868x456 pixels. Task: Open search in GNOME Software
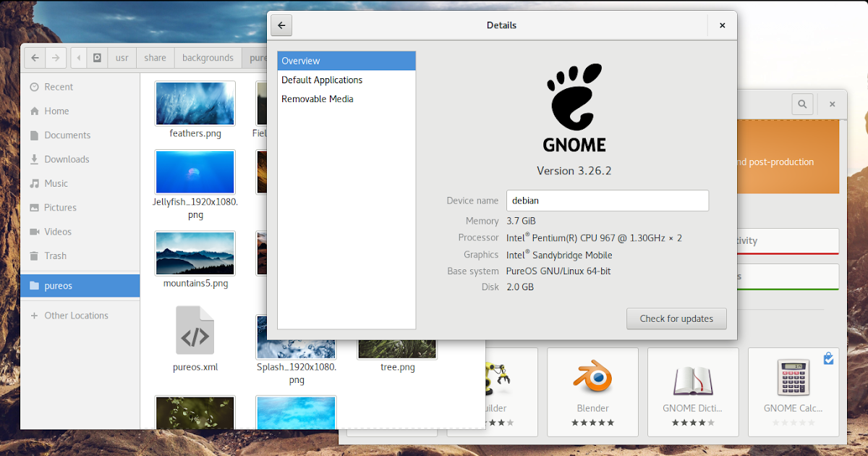coord(802,104)
